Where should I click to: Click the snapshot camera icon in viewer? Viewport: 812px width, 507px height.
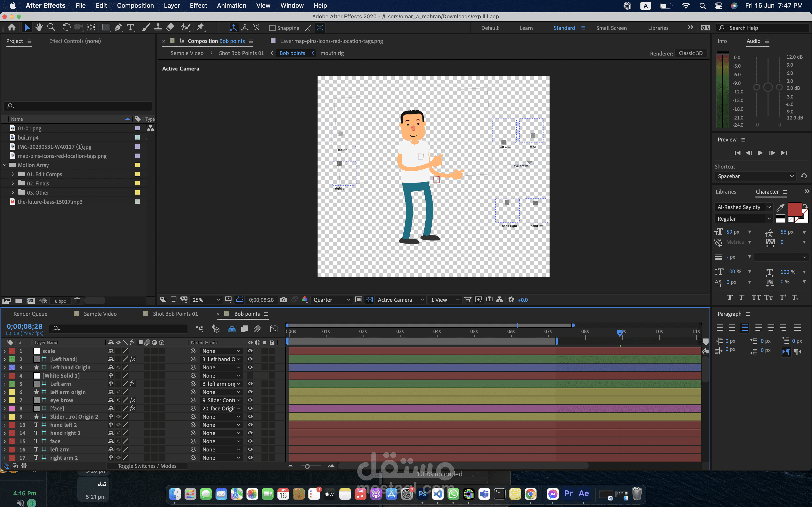point(283,300)
